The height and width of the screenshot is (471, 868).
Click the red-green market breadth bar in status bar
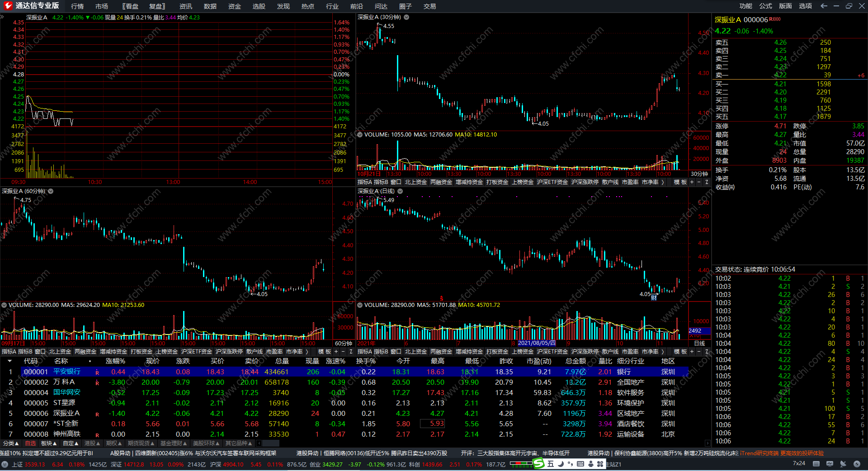click(521, 464)
